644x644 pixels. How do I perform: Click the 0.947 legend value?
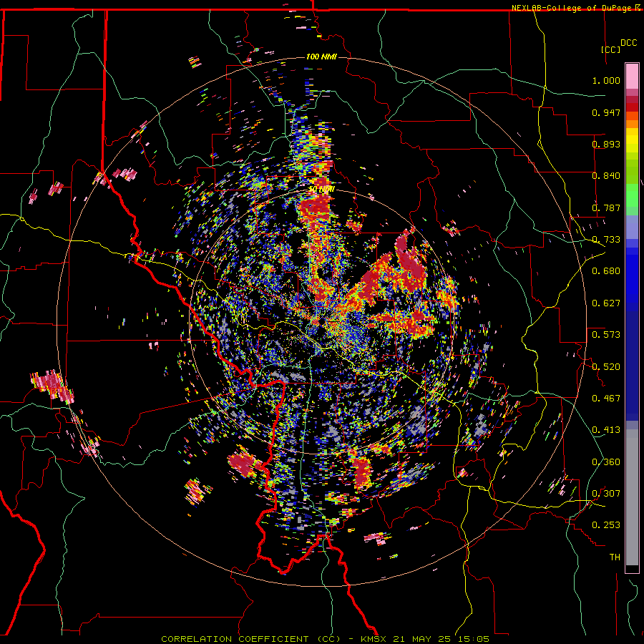(606, 112)
